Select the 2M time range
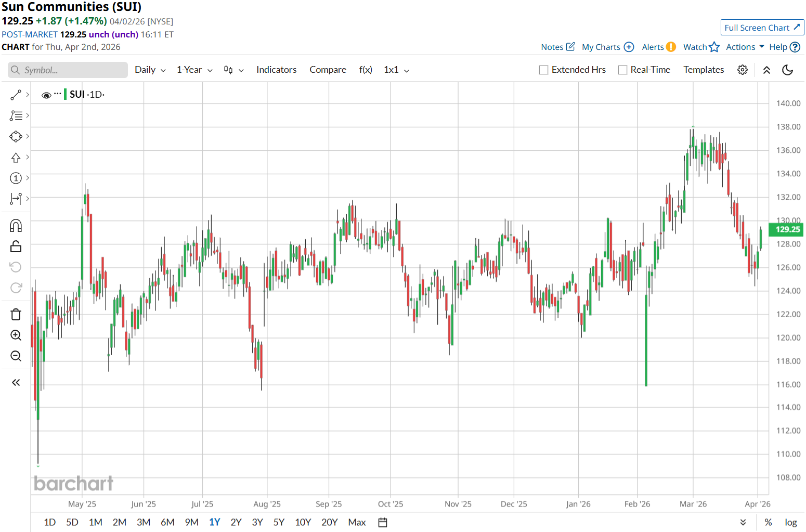 (x=120, y=522)
